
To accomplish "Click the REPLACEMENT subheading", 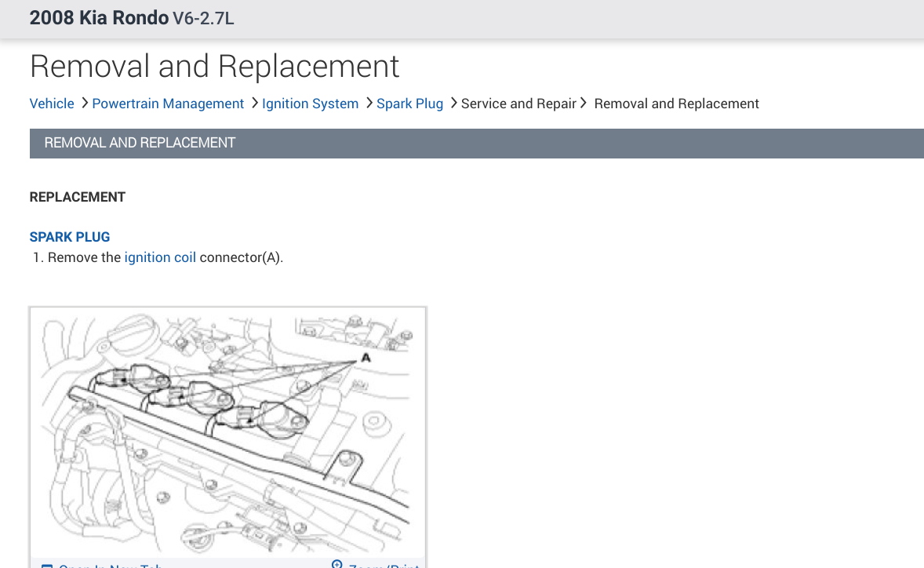I will [x=77, y=197].
